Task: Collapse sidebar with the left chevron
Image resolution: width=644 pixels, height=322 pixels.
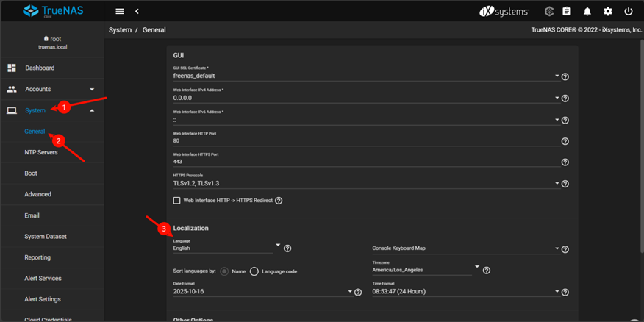Action: (137, 12)
